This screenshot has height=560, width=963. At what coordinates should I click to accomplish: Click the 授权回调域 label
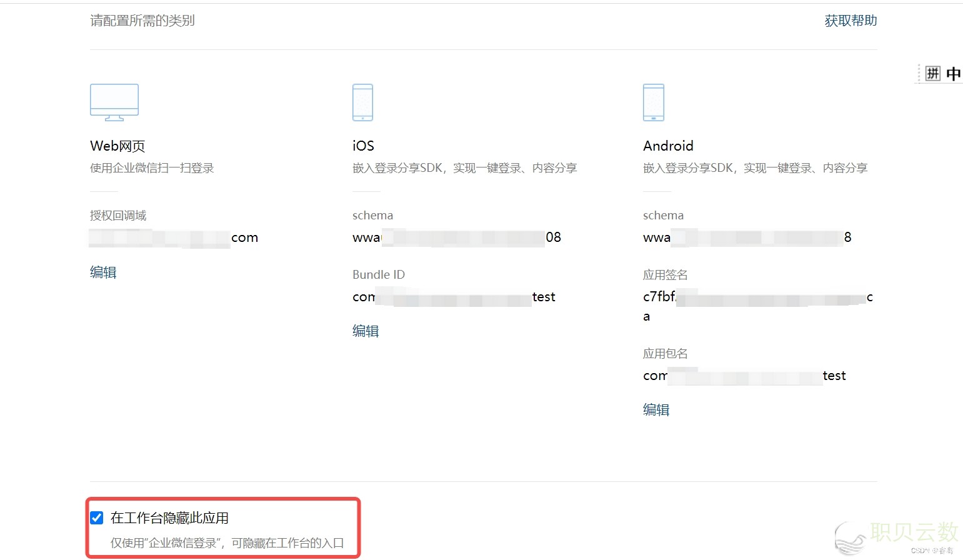click(118, 215)
